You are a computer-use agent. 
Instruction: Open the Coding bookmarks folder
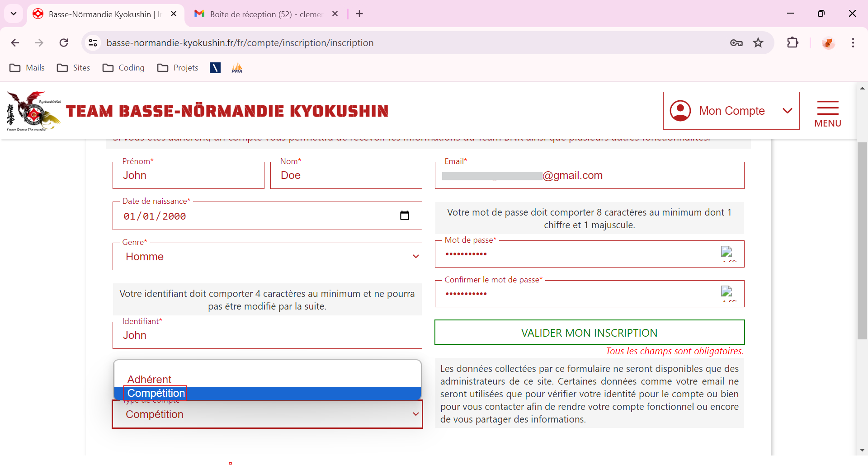point(123,68)
